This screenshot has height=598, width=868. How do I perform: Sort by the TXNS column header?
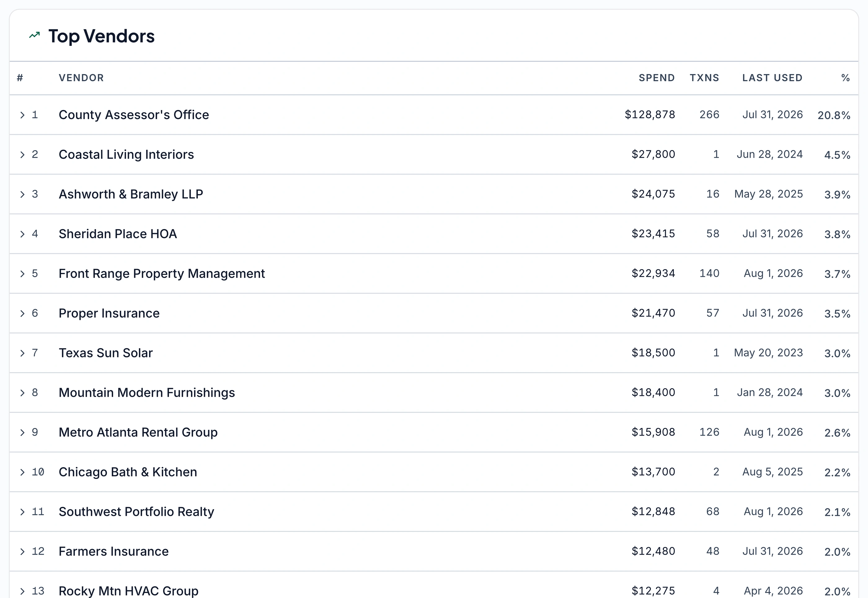click(705, 78)
